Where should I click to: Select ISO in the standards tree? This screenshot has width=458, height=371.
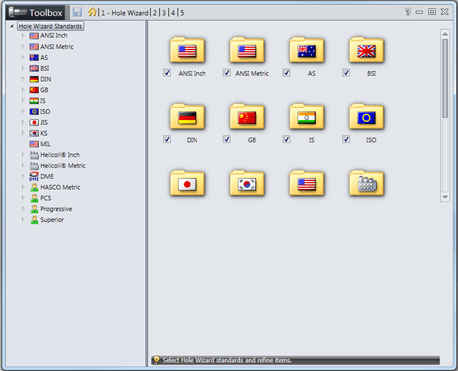45,111
